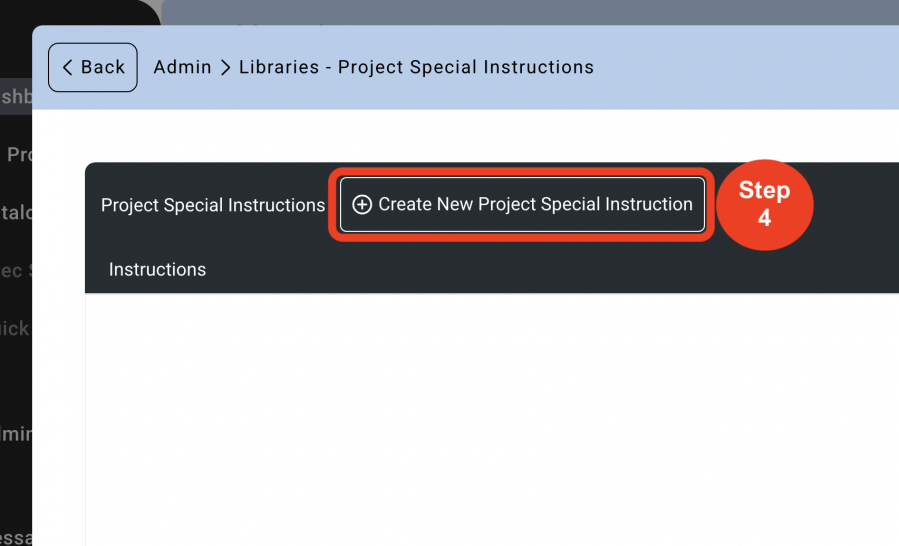The image size is (899, 546).
Task: Select the partially hidden Admin sidebar item
Action: (16, 434)
